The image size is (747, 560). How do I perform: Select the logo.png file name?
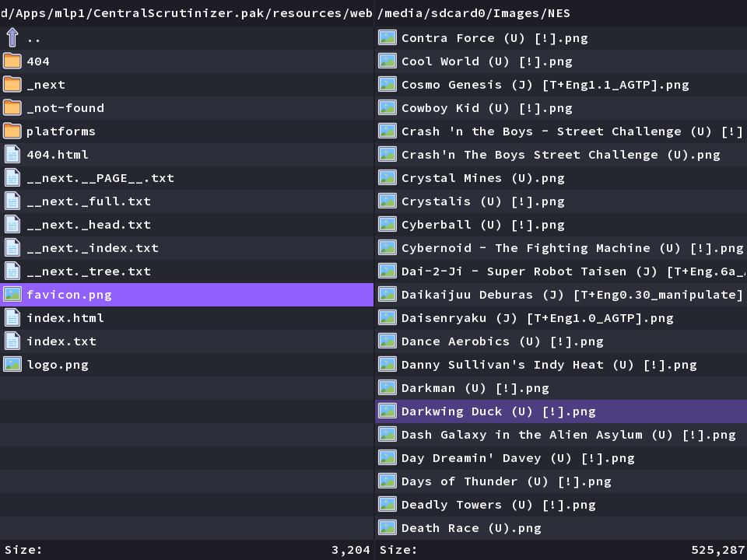(58, 366)
